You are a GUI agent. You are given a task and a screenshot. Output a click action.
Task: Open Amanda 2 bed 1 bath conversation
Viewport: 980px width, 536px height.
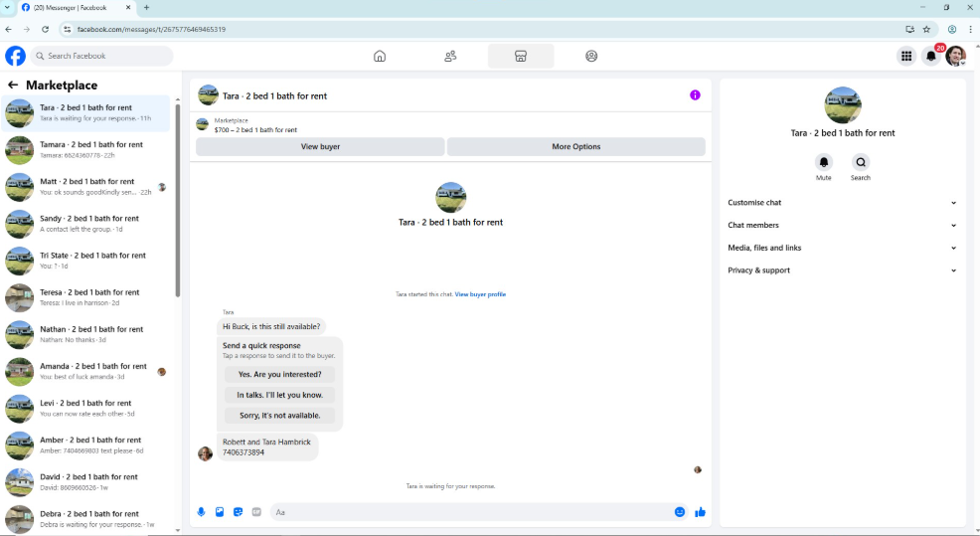(x=85, y=372)
